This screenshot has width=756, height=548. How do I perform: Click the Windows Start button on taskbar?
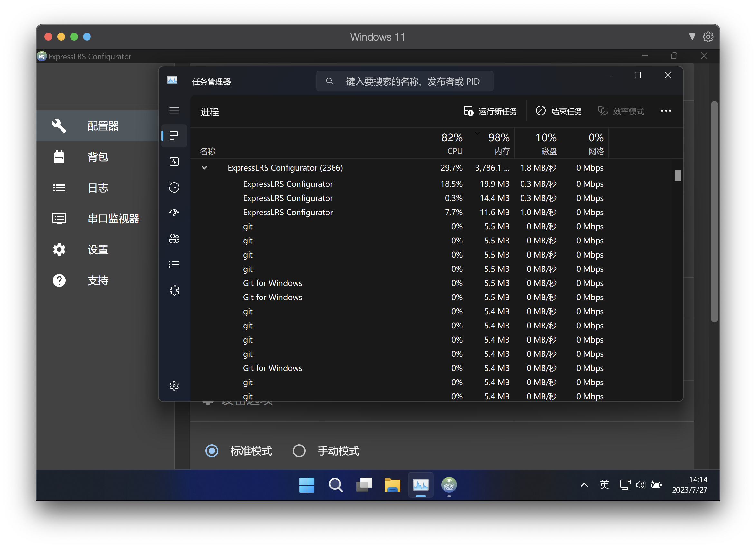(x=307, y=485)
